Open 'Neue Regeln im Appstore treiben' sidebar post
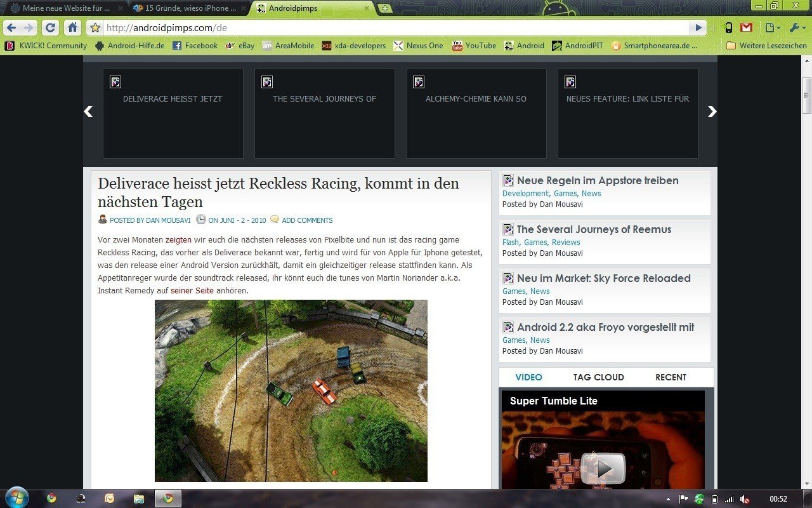The width and height of the screenshot is (812, 508). click(598, 181)
